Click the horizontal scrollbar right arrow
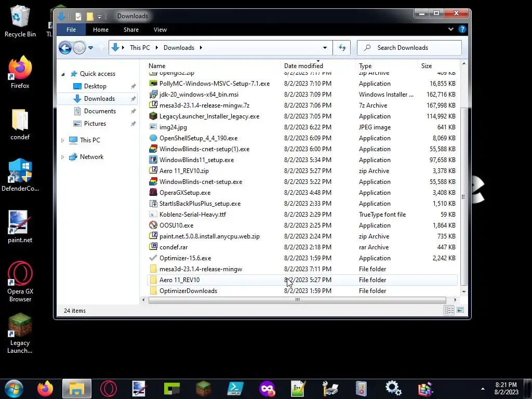Screen dimensions: 532x399 (x=455, y=300)
